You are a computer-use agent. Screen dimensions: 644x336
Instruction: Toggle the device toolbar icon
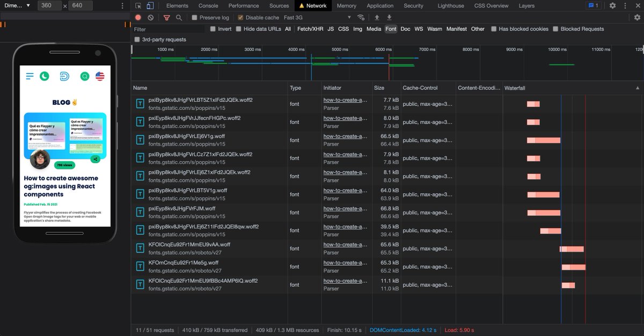pyautogui.click(x=150, y=6)
